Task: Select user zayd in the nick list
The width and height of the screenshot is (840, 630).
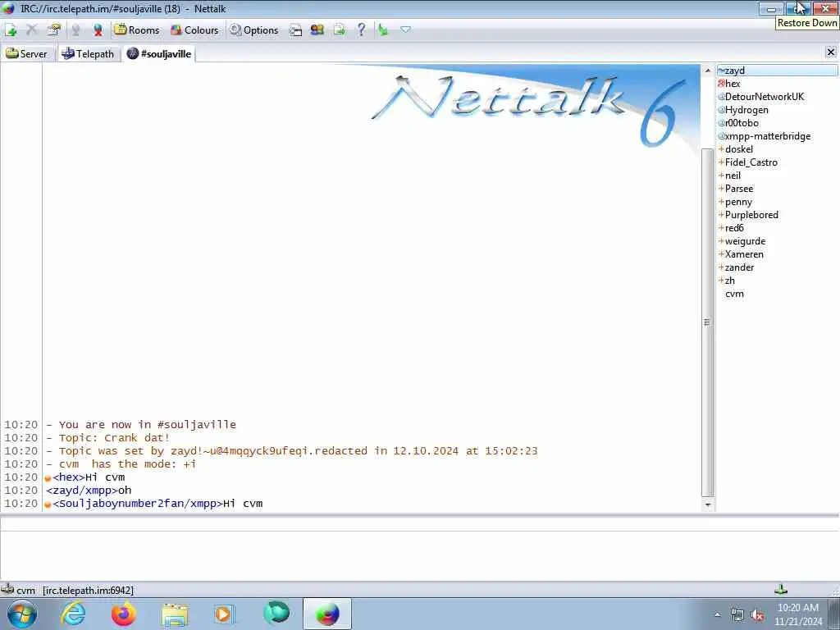Action: click(778, 71)
